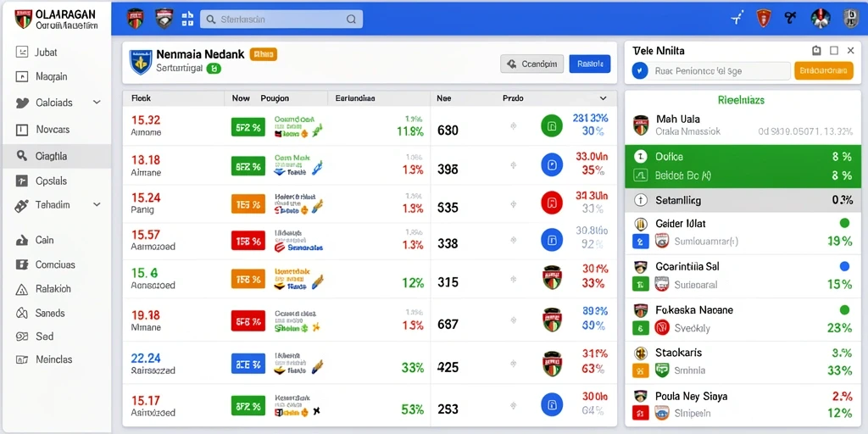Click the blue circle icon in row 338
Screen dimensions: 868x434
[551, 240]
